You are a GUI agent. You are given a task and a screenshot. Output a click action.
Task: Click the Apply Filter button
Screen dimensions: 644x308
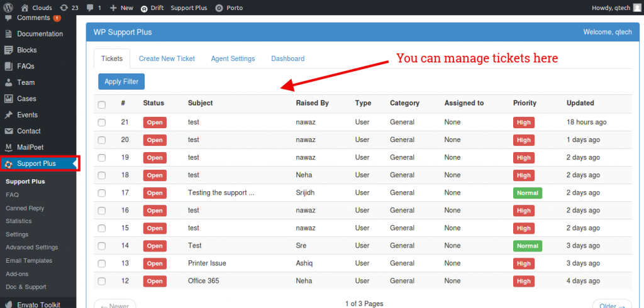(121, 81)
